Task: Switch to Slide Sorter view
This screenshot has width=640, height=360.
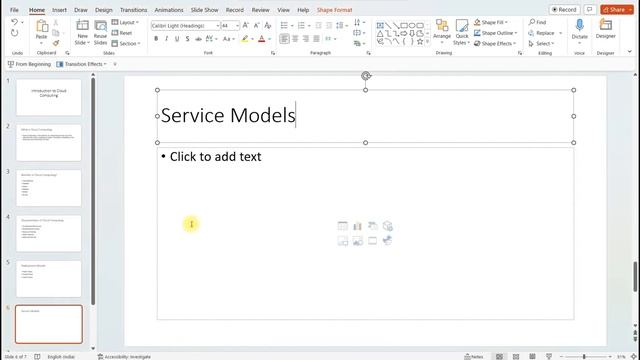Action: 516,356
